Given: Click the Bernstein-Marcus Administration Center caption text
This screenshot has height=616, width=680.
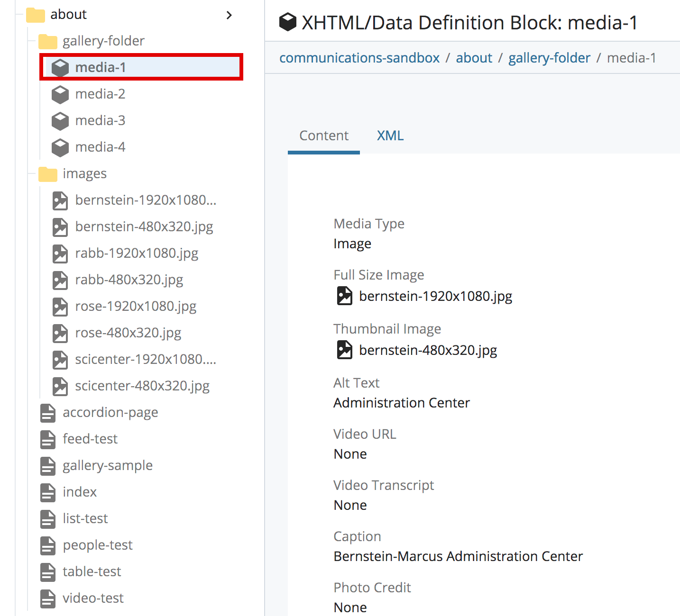Looking at the screenshot, I should [458, 556].
